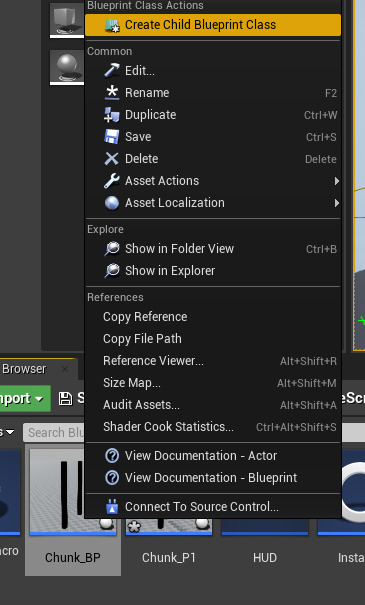Open the Filters dropdown arrow beside search
The height and width of the screenshot is (605, 365).
pyautogui.click(x=9, y=432)
